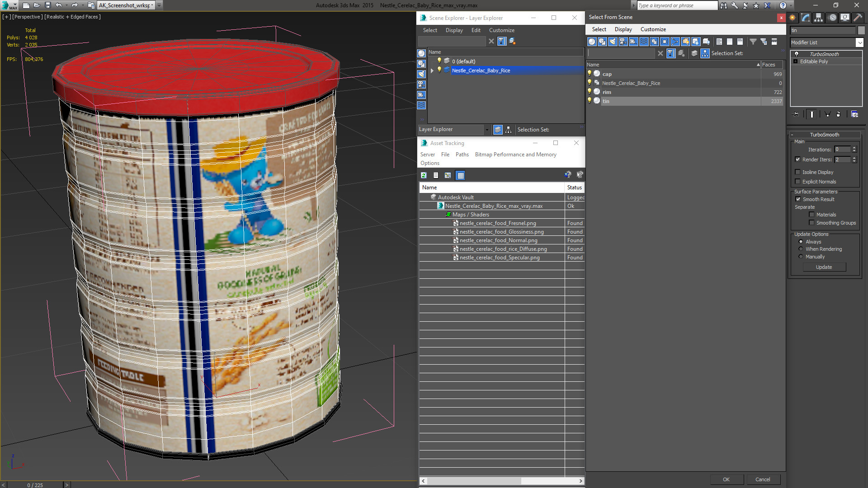
Task: Enable Separate by Materials checkbox
Action: pos(811,215)
